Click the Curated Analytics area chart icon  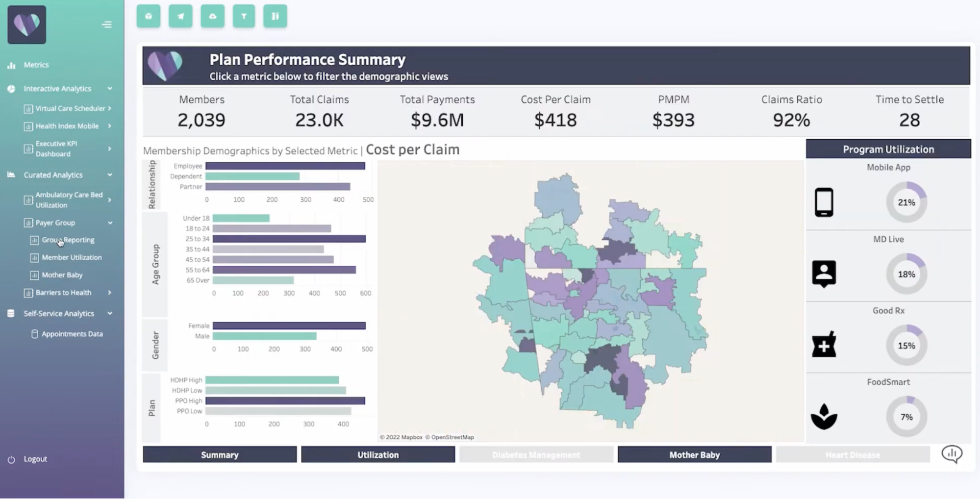pyautogui.click(x=11, y=175)
